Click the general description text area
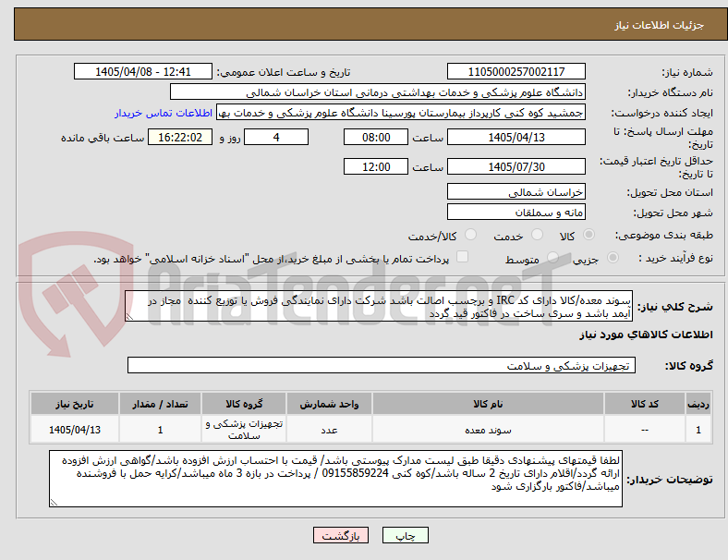Screen dimensions: 728x560 click(x=379, y=307)
